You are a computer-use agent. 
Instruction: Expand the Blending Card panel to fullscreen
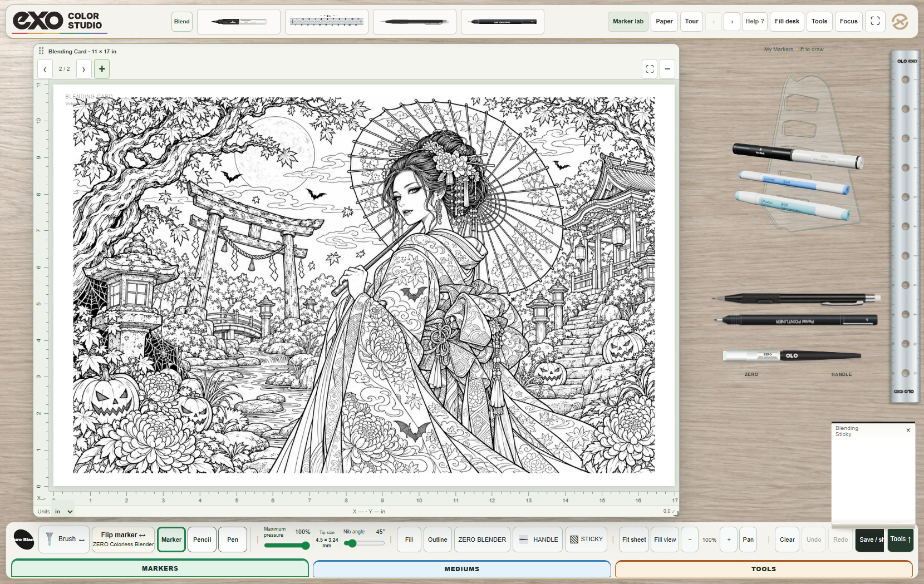[650, 69]
